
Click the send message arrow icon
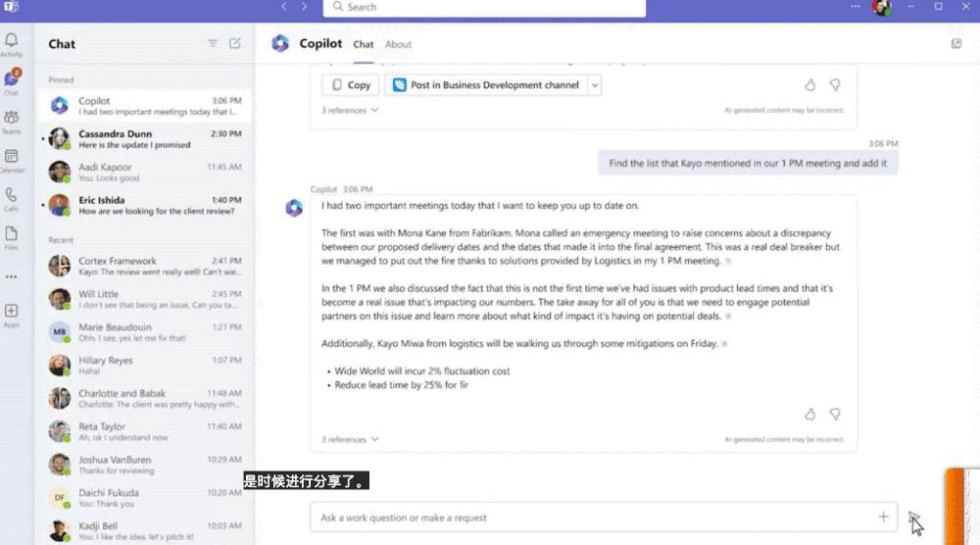coord(913,518)
